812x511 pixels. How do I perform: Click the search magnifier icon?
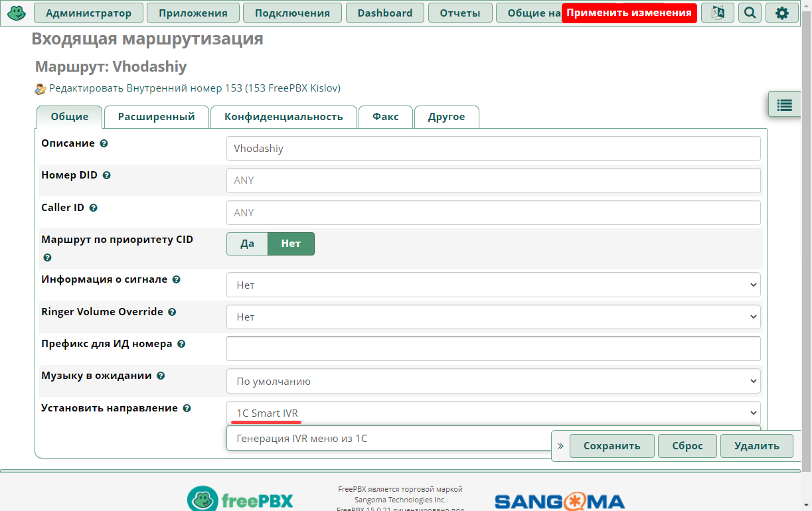pyautogui.click(x=750, y=13)
